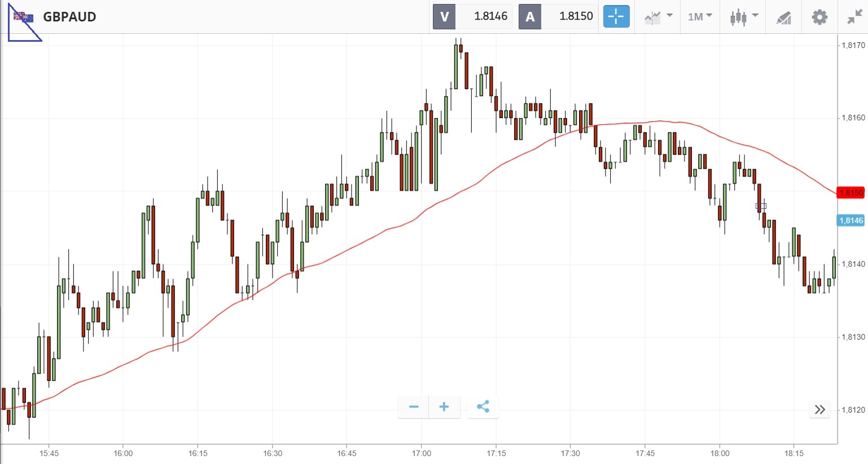Click the red 1.8150 price label
The height and width of the screenshot is (464, 868).
(x=851, y=192)
